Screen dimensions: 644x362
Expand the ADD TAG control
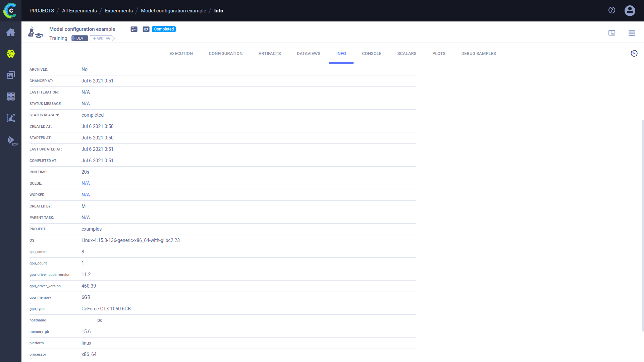point(102,38)
